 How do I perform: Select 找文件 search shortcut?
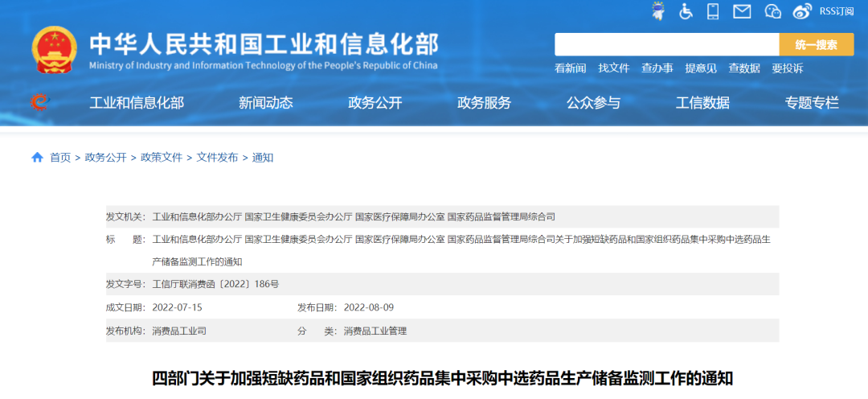(x=614, y=68)
